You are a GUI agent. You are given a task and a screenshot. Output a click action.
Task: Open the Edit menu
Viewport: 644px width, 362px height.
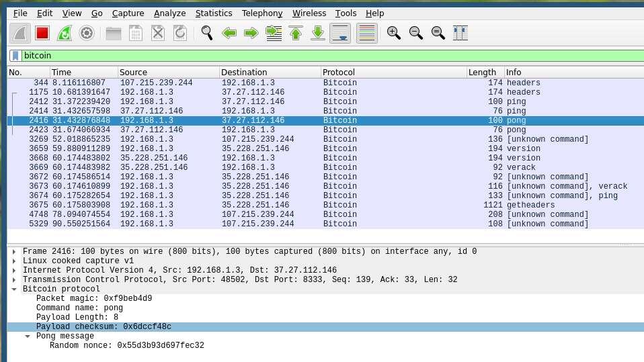[45, 13]
